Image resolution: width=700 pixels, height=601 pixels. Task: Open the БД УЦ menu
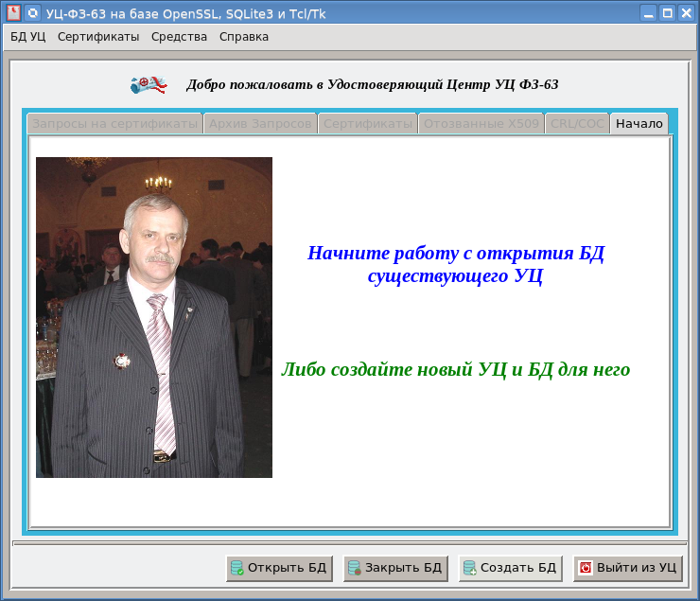click(27, 37)
